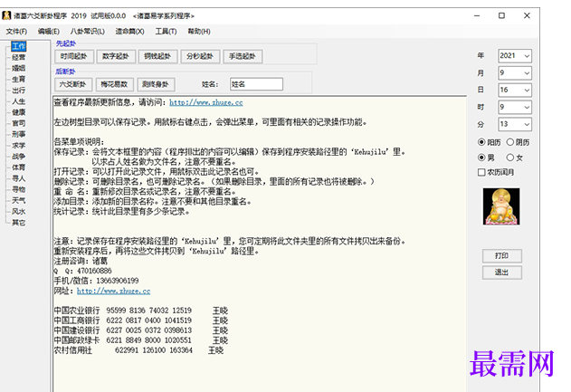Select 其它 in the category tree
This screenshot has height=392, width=571.
click(x=19, y=223)
